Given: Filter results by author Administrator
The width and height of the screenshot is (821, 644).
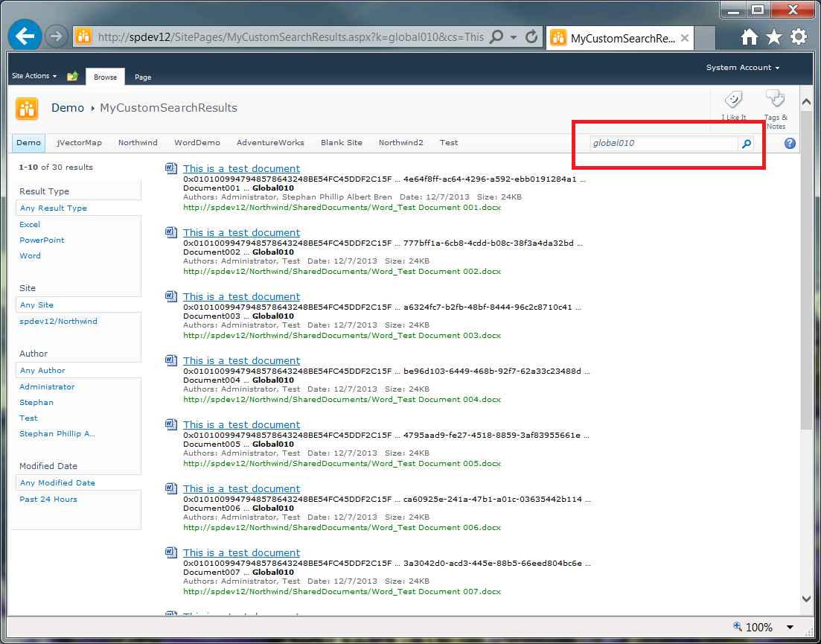Looking at the screenshot, I should click(x=47, y=386).
